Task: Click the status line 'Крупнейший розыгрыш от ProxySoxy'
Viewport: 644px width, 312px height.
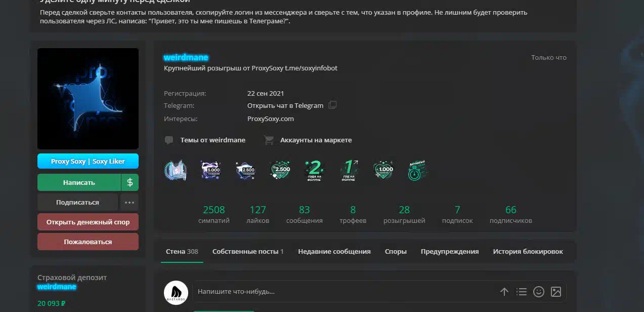Action: point(251,68)
